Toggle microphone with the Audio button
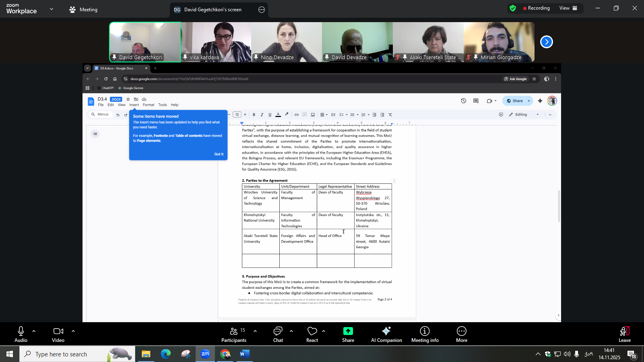The height and width of the screenshot is (362, 644). [21, 334]
